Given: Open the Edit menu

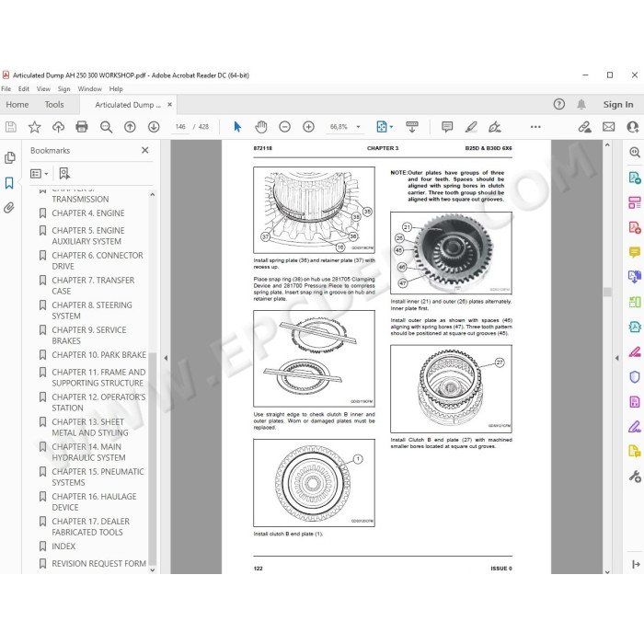Looking at the screenshot, I should point(23,88).
